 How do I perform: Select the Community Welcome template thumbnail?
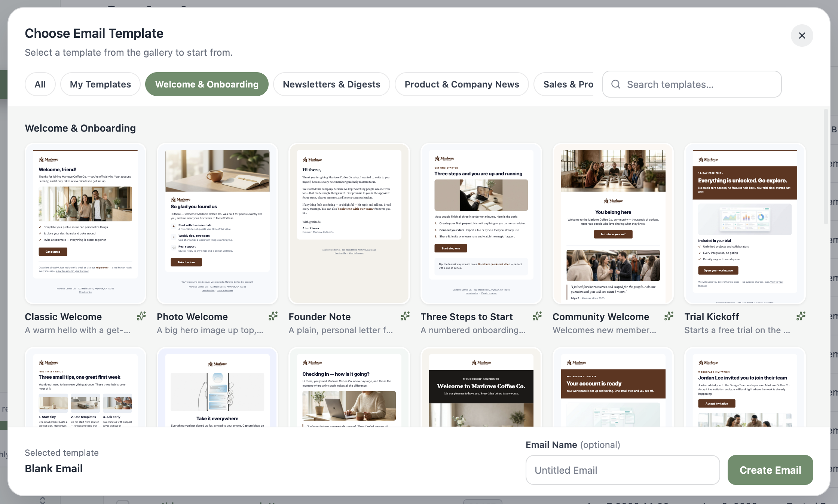coord(613,224)
